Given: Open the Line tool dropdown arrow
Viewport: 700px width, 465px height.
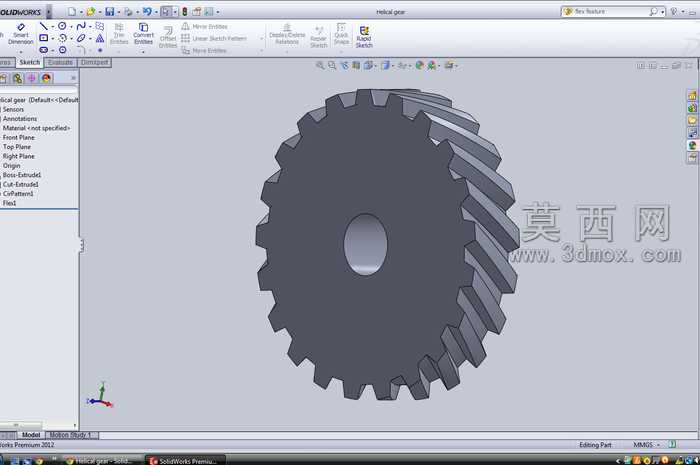Looking at the screenshot, I should [x=52, y=27].
